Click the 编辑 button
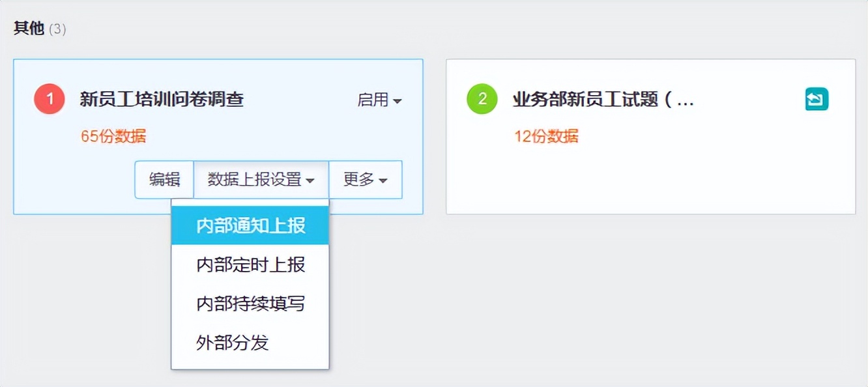Viewport: 868px width, 387px height. coord(163,180)
